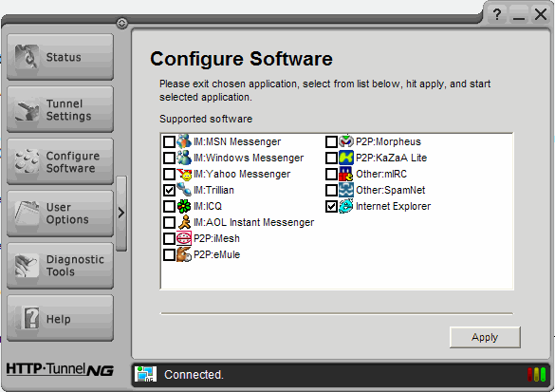Image resolution: width=555 pixels, height=392 pixels.
Task: Uncheck the IM:Trillian checkbox
Action: (169, 190)
